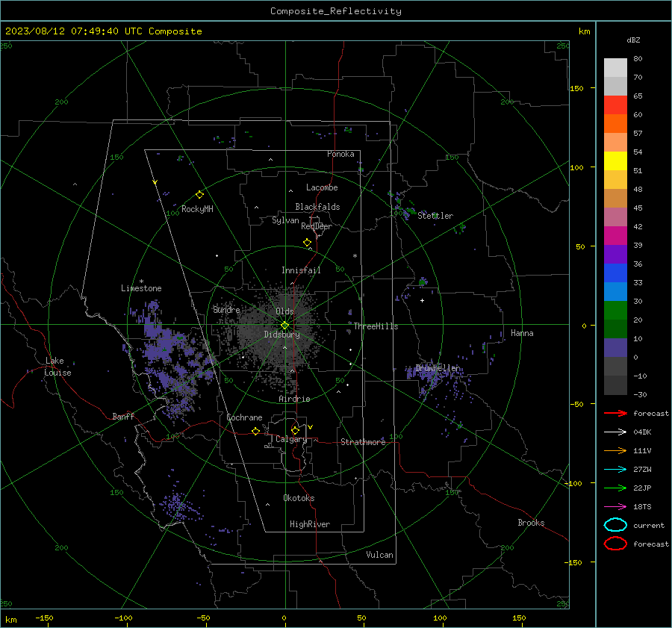This screenshot has width=672, height=628.
Task: Click the Ponoka label
Action: [340, 154]
